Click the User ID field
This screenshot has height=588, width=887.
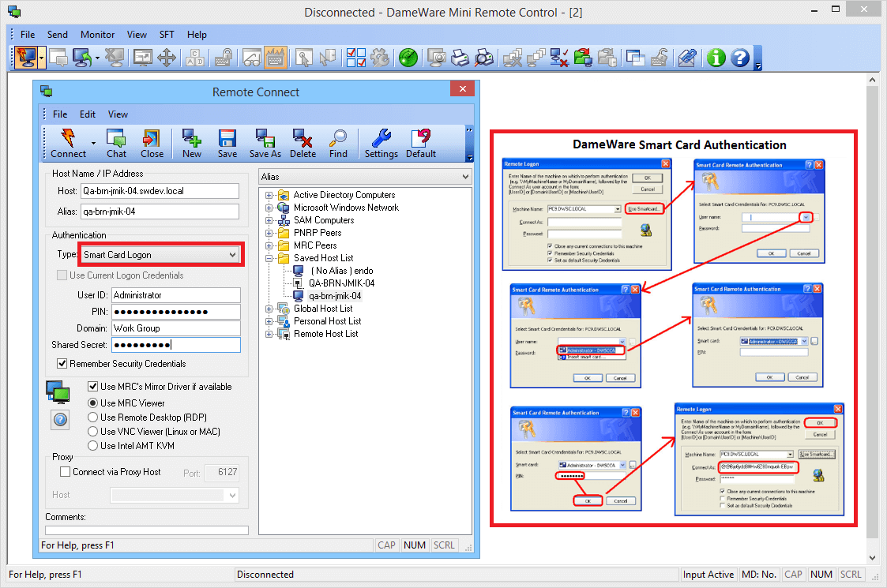tap(175, 295)
